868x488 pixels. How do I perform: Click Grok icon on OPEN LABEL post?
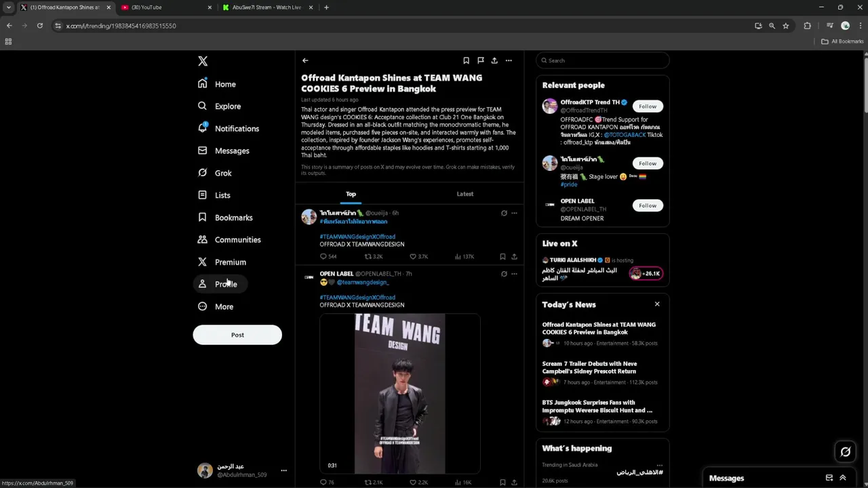click(x=504, y=274)
